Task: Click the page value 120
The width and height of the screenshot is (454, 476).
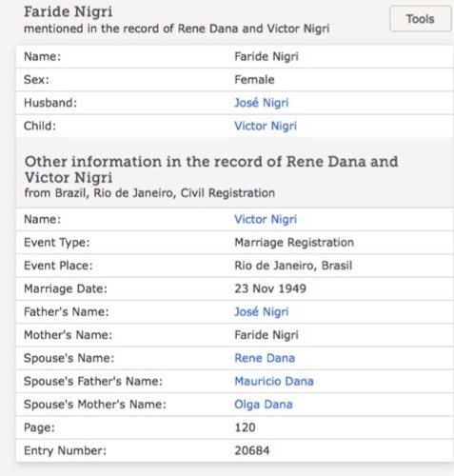Action: pos(245,427)
